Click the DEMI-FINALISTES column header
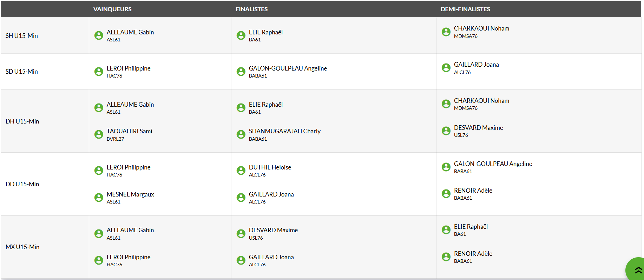 [x=465, y=9]
